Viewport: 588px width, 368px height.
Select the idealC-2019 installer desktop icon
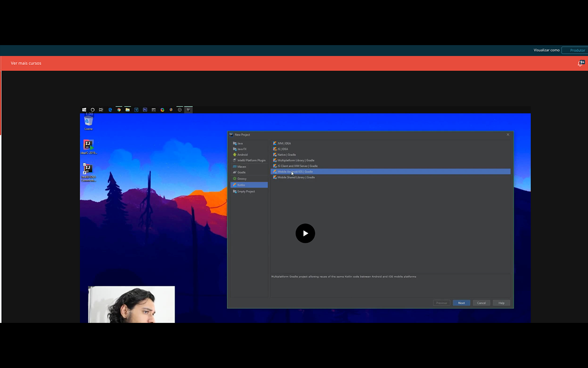click(89, 147)
